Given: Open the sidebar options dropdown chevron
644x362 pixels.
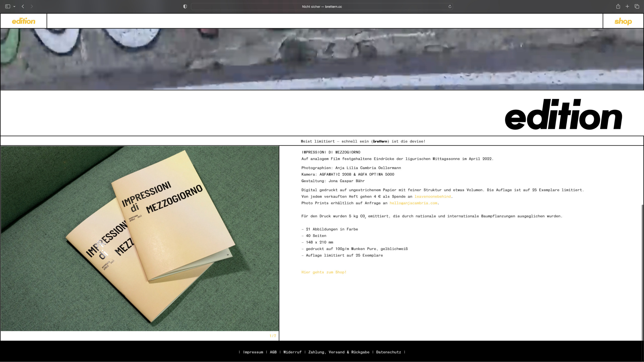Looking at the screenshot, I should (x=14, y=7).
